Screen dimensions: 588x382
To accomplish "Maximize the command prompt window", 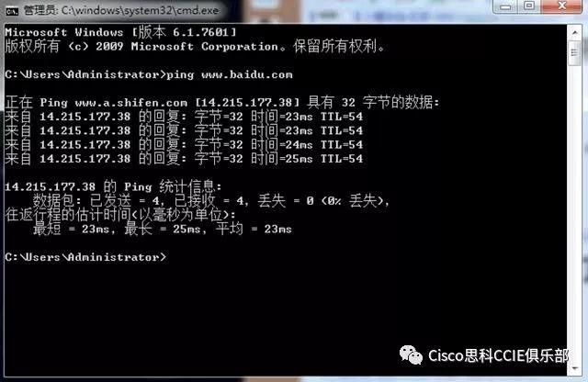I will [x=529, y=6].
